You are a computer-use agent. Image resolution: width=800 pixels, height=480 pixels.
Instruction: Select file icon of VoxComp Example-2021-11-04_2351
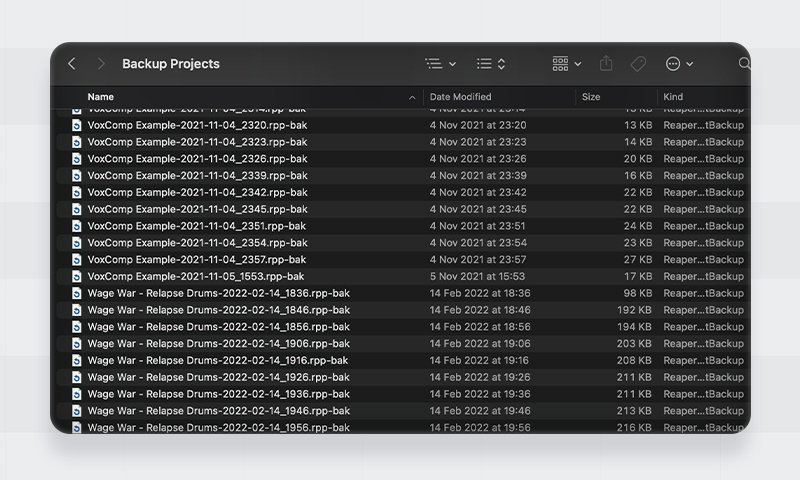click(x=77, y=226)
